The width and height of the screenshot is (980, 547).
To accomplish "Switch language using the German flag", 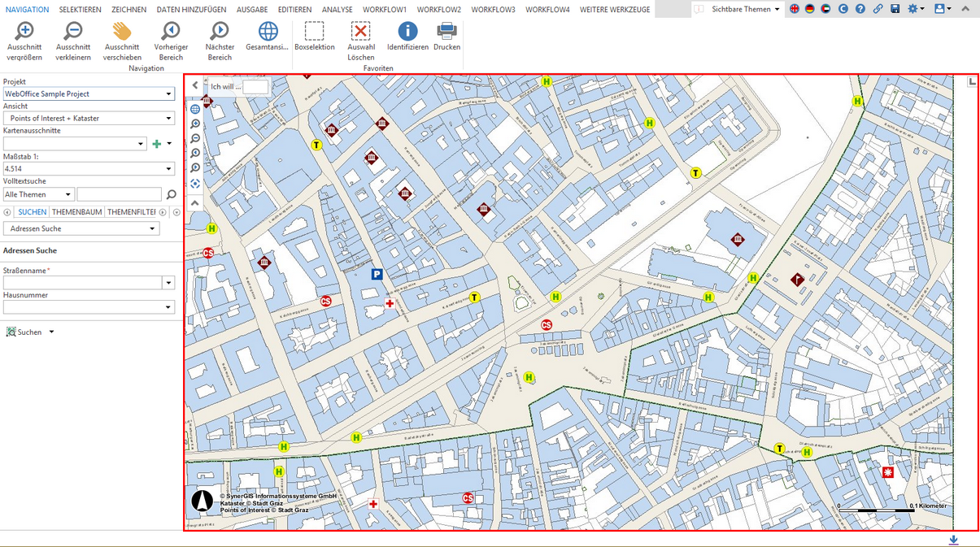I will (809, 9).
